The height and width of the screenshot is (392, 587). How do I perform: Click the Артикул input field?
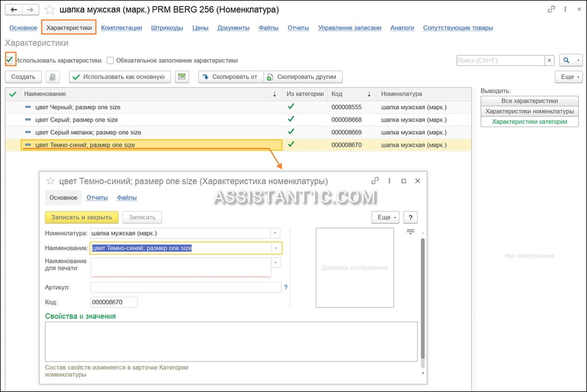click(186, 287)
